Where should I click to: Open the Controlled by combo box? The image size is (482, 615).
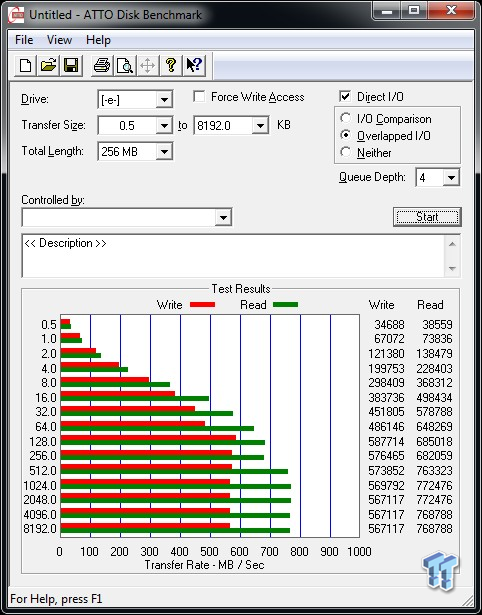(127, 217)
